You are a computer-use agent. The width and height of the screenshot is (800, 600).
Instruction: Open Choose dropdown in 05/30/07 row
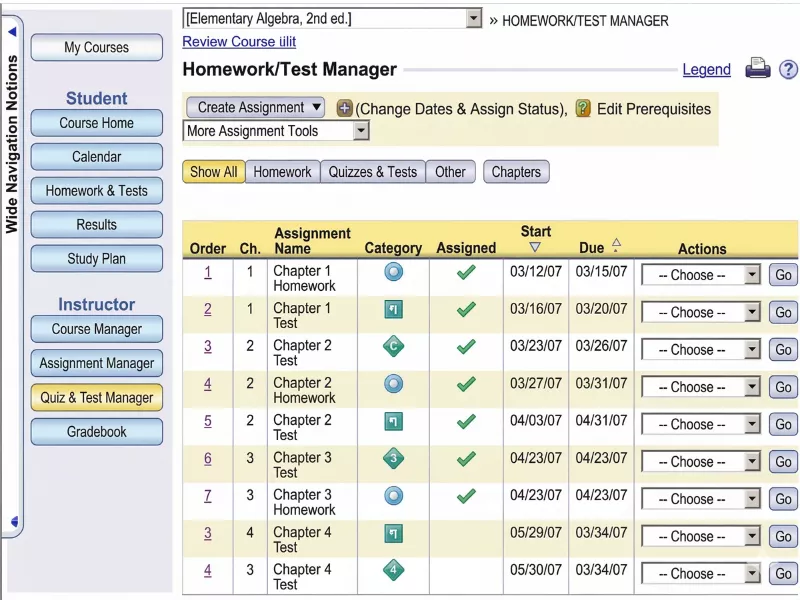[x=701, y=573]
